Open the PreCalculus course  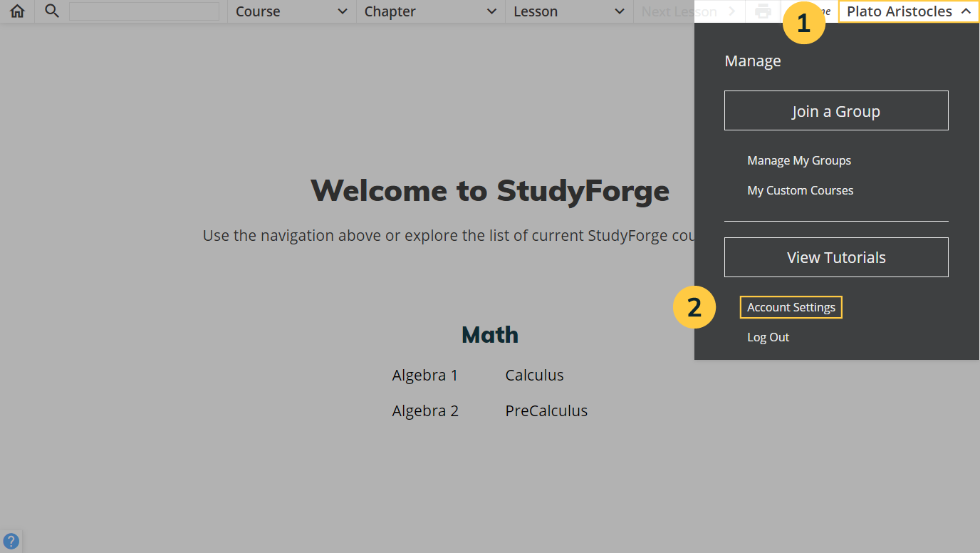(x=546, y=410)
